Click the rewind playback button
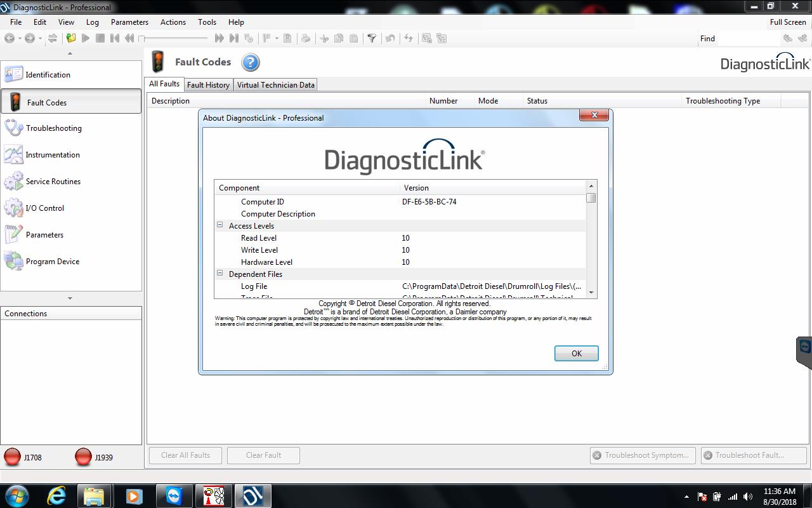This screenshot has height=508, width=812. coord(129,38)
